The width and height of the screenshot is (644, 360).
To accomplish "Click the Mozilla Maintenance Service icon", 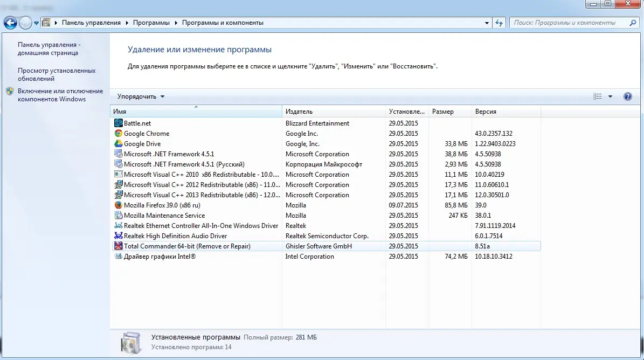I will (x=118, y=216).
